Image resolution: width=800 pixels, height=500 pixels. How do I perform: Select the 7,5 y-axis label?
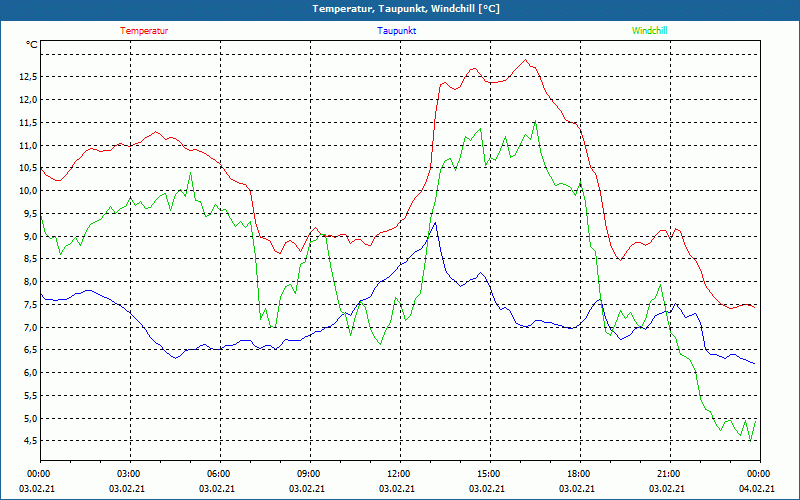point(30,305)
